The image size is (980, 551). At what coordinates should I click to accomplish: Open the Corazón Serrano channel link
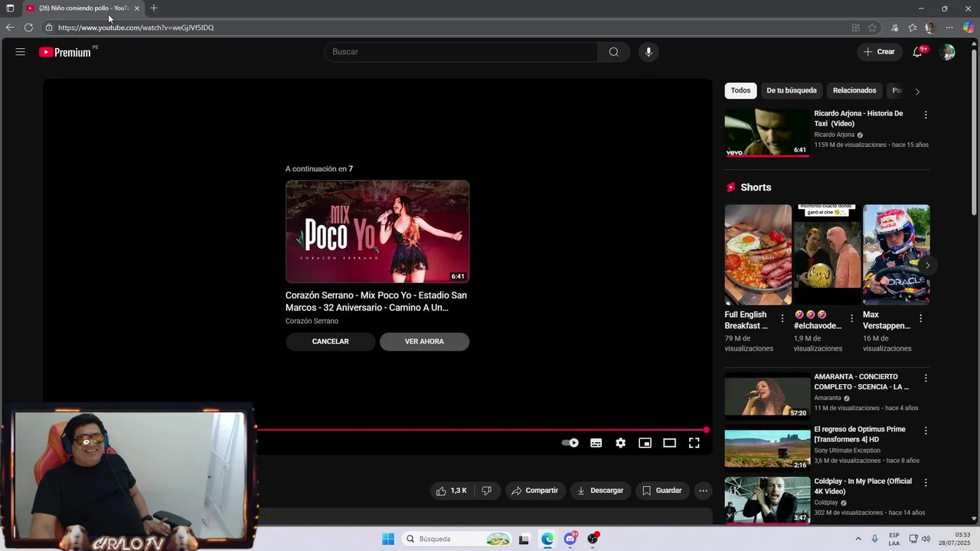[x=312, y=321]
